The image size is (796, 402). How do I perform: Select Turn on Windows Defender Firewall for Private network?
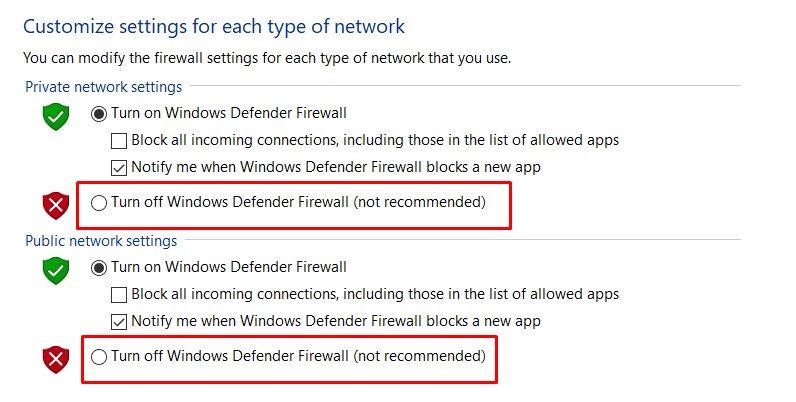98,114
